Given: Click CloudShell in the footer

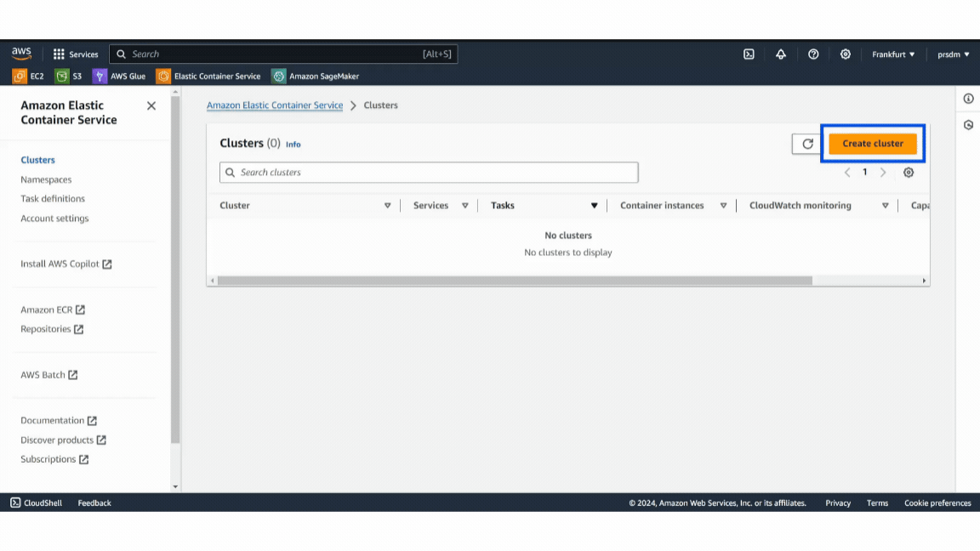Looking at the screenshot, I should coord(36,503).
